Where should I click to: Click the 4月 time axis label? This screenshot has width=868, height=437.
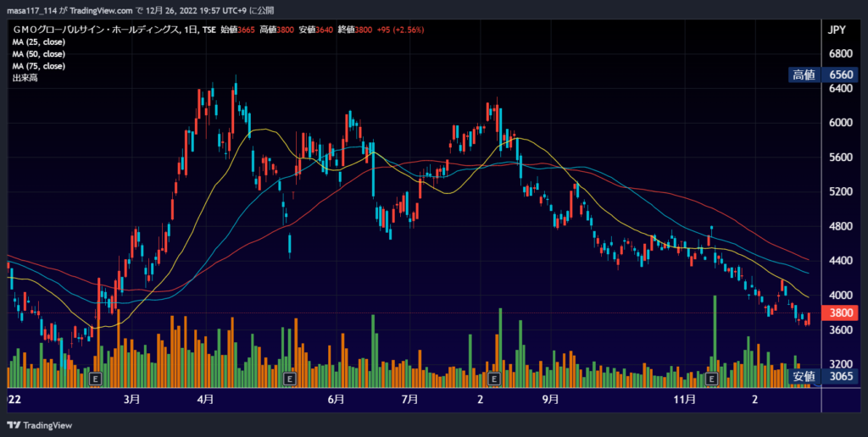click(x=205, y=400)
